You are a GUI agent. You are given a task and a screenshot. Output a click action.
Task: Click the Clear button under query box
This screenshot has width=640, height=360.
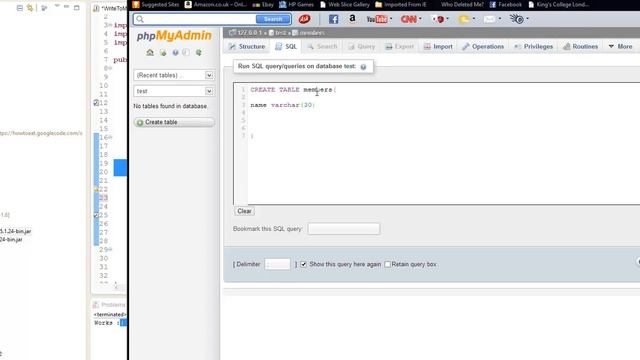pos(244,211)
